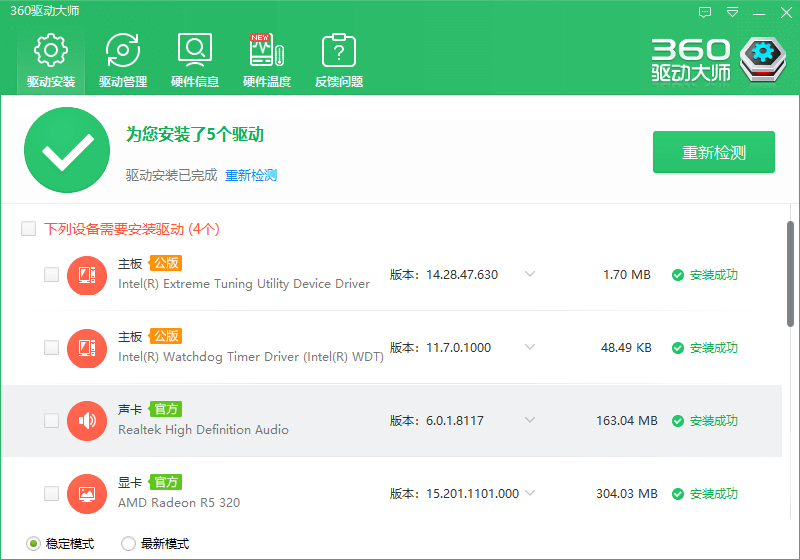Open the 硬件温度 tab
The image size is (800, 560).
point(267,61)
